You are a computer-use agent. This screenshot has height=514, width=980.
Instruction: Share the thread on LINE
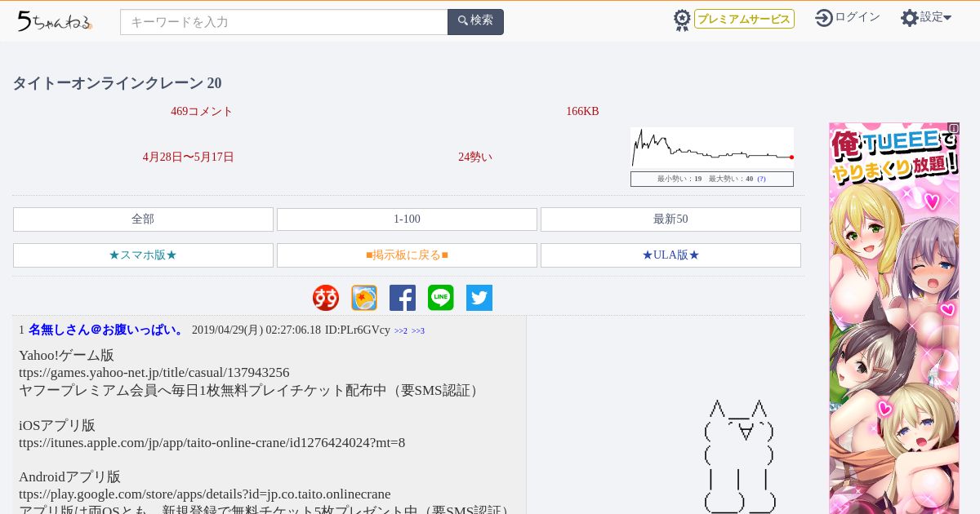coord(441,298)
